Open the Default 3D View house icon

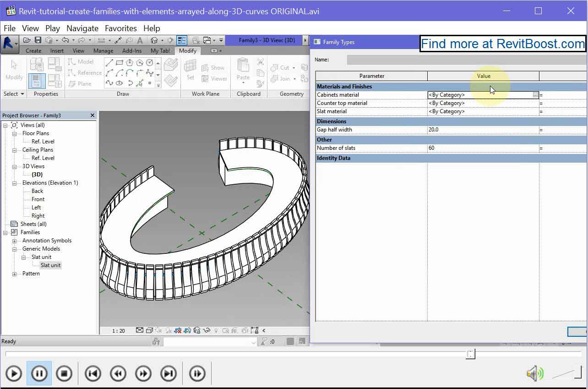[154, 40]
